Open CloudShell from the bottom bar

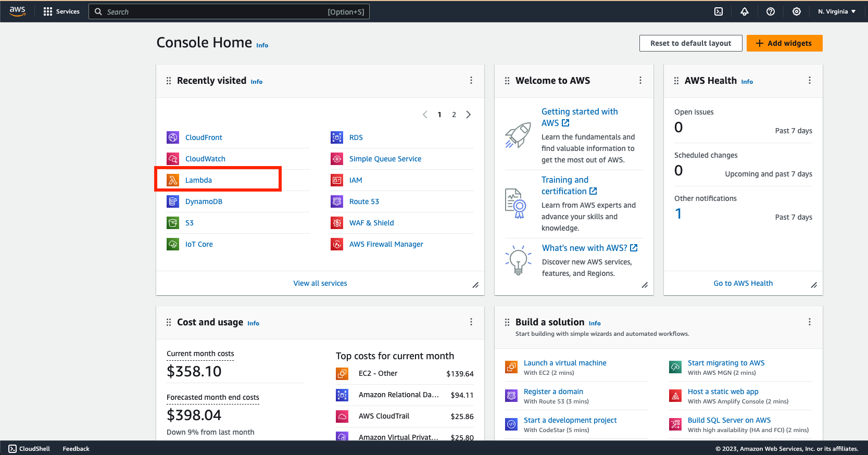pos(29,449)
